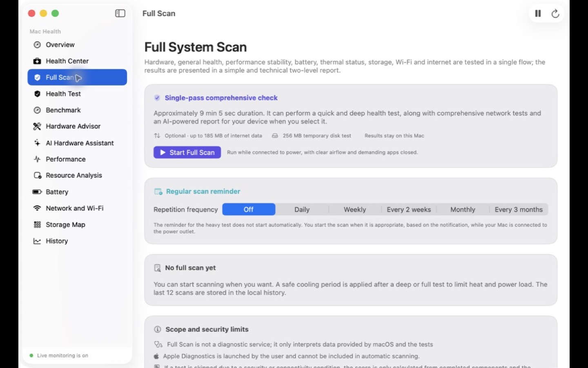This screenshot has height=368, width=588.
Task: Go to the Benchmark page
Action: (x=77, y=110)
